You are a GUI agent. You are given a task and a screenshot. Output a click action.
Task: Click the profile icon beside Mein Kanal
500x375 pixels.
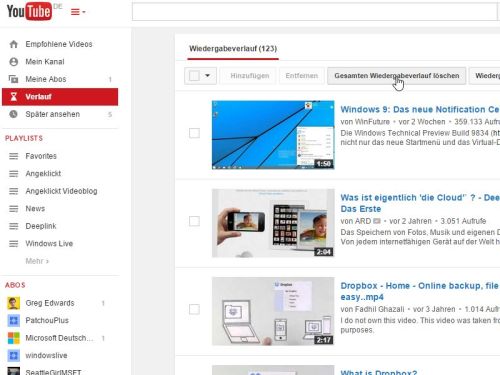pos(13,62)
